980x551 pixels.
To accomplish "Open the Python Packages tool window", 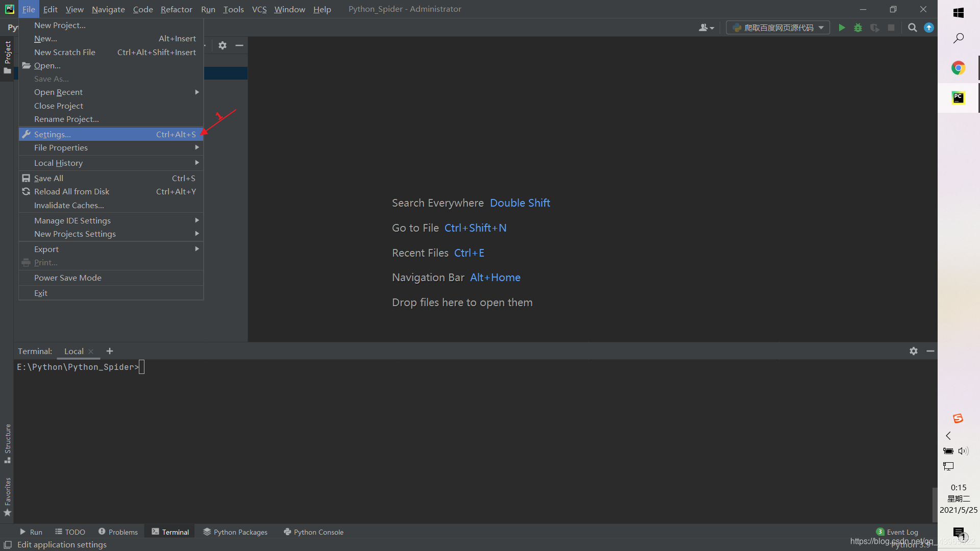I will [x=235, y=532].
